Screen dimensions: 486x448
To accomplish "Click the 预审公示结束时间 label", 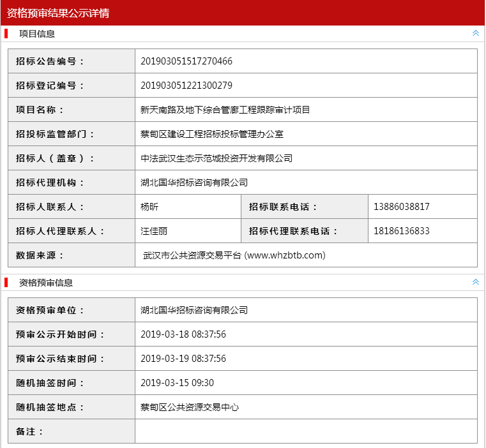I will point(60,359).
